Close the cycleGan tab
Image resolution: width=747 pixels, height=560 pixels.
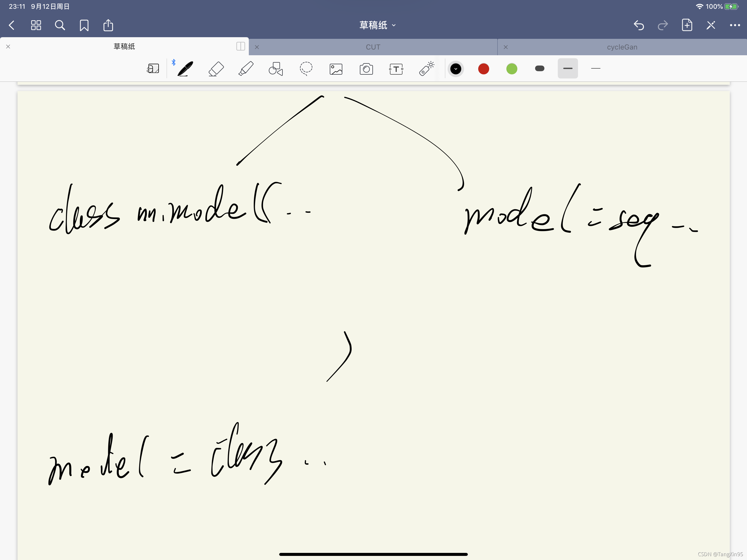[506, 47]
